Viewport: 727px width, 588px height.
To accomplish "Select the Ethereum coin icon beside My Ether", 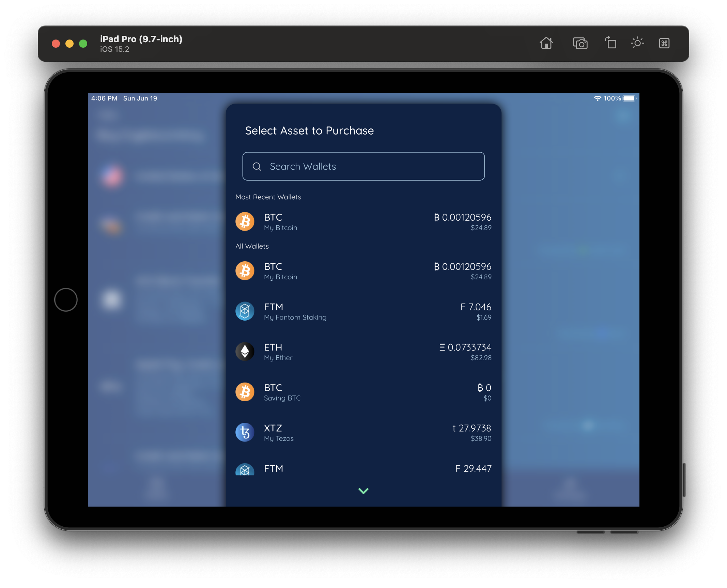I will 245,352.
